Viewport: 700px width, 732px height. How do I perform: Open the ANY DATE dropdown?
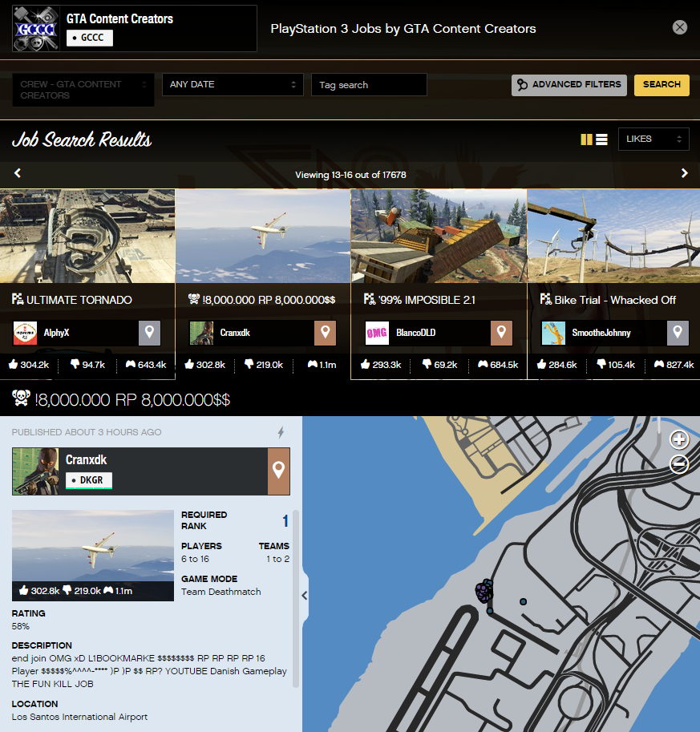(x=233, y=84)
